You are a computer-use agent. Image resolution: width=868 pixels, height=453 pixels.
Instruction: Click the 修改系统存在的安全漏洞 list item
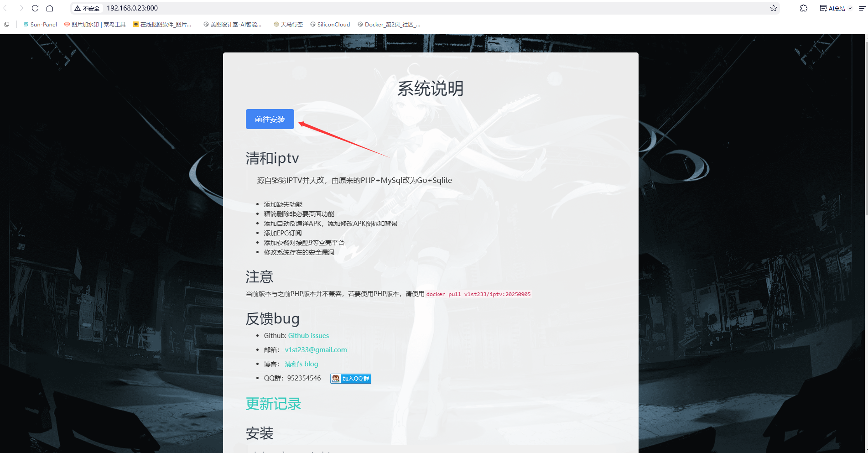[299, 252]
